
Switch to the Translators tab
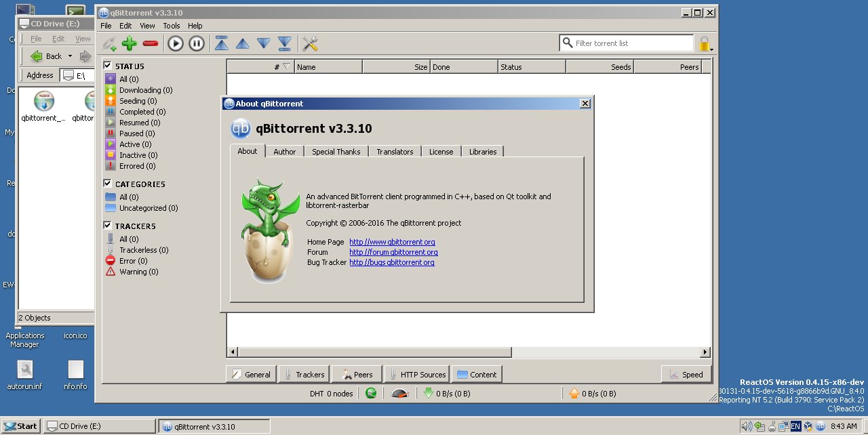tap(395, 152)
